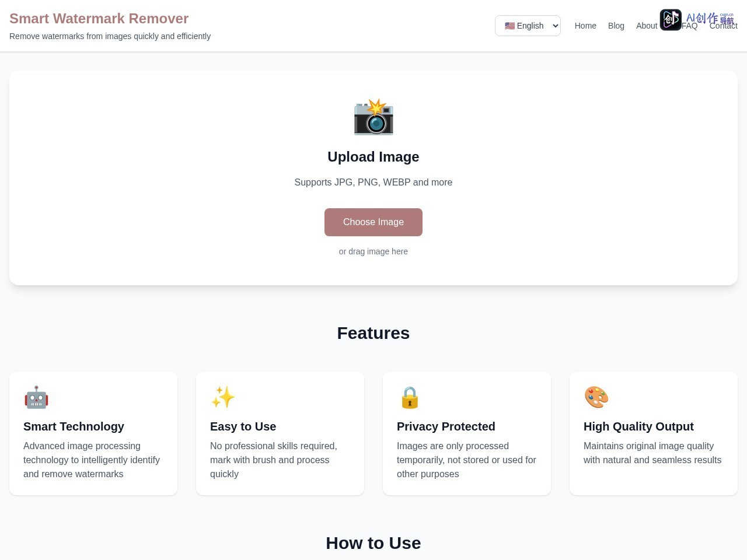This screenshot has width=747, height=560.
Task: Click 'Maintains original image quality' description
Action: click(652, 453)
